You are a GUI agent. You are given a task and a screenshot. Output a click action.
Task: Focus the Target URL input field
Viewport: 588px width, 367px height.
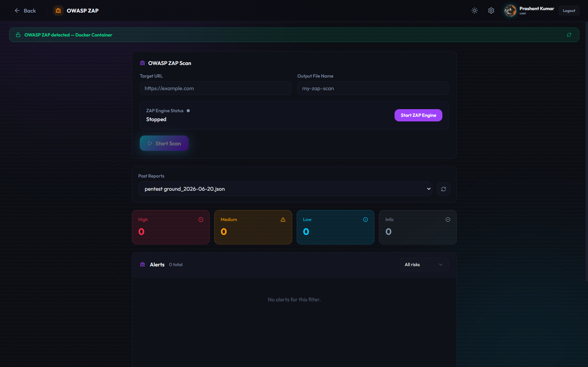(x=215, y=88)
